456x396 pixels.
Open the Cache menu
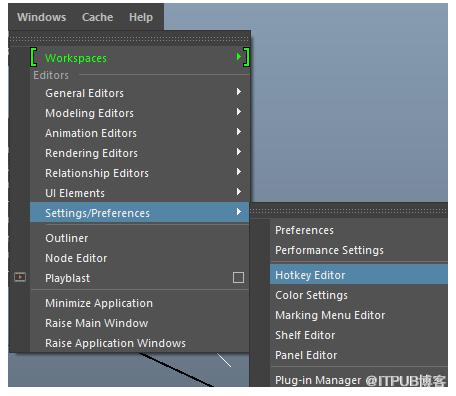tap(98, 17)
